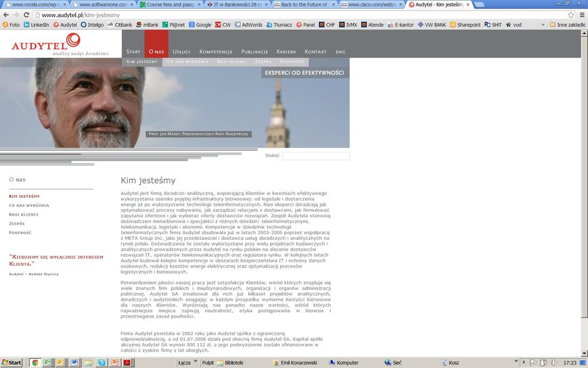588x368 pixels.
Task: Open the IVMX bookmark
Action: click(x=348, y=25)
